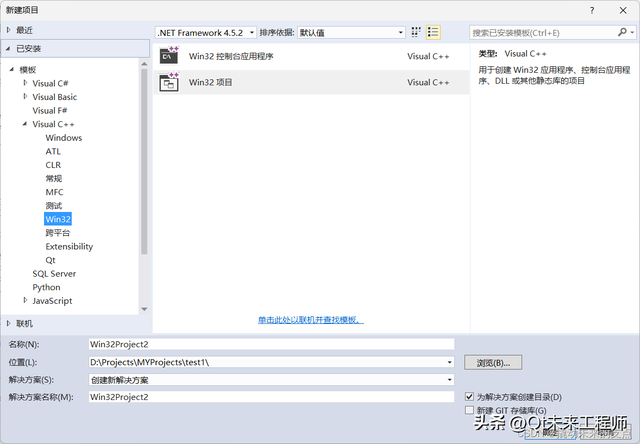Switch to small icons view
The height and width of the screenshot is (444, 640).
pyautogui.click(x=416, y=32)
